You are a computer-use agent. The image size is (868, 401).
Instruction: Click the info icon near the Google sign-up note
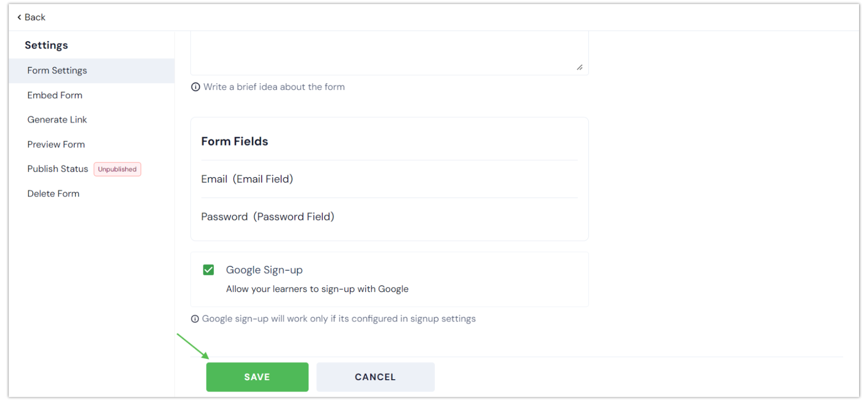pos(195,318)
